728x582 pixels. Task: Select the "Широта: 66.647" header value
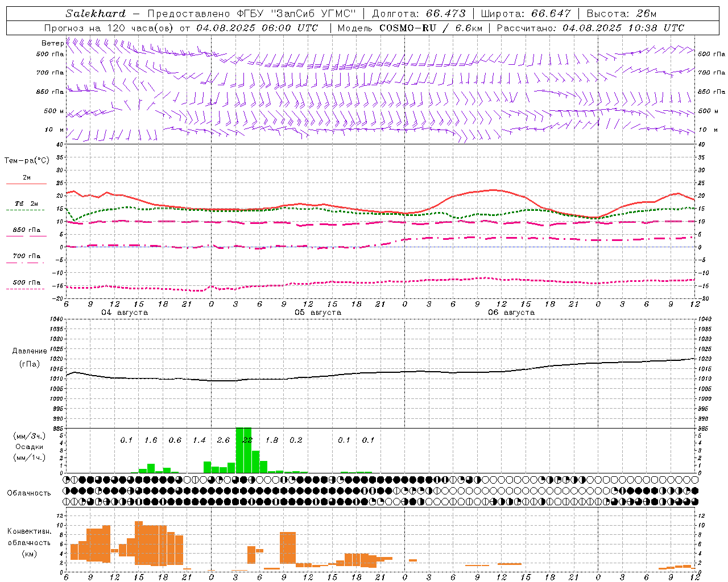click(526, 14)
